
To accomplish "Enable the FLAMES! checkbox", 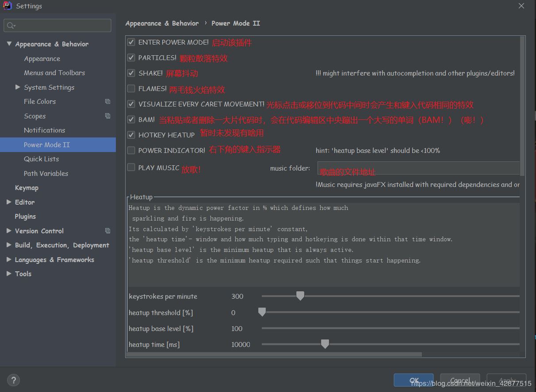I will pyautogui.click(x=131, y=89).
